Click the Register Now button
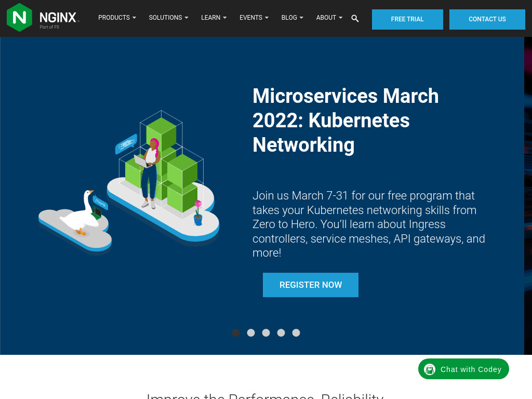The width and height of the screenshot is (532, 399). pos(311,285)
